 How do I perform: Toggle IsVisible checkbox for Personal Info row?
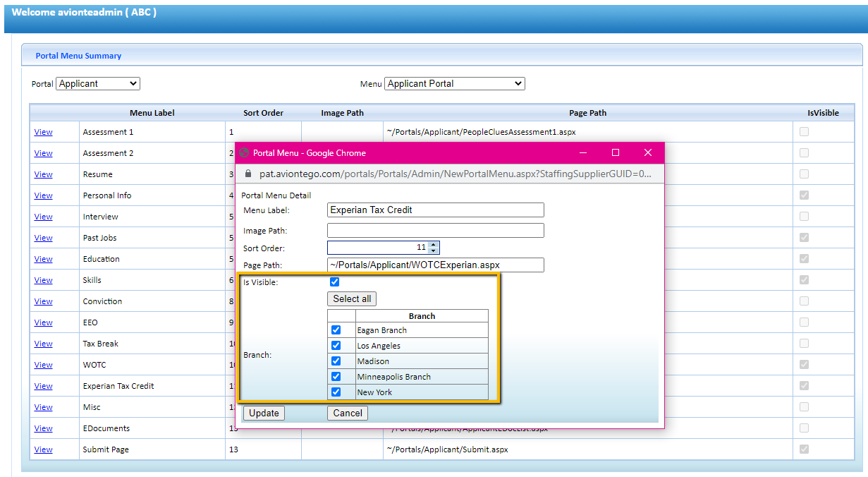tap(804, 195)
